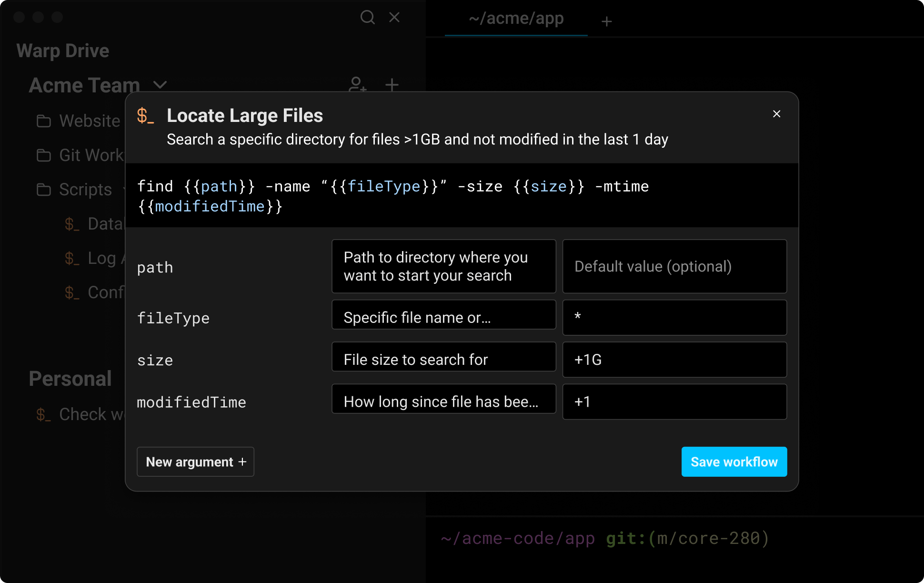Screen dimensions: 924x583
Task: Click the search magnifier icon in Warp Drive
Action: [367, 18]
